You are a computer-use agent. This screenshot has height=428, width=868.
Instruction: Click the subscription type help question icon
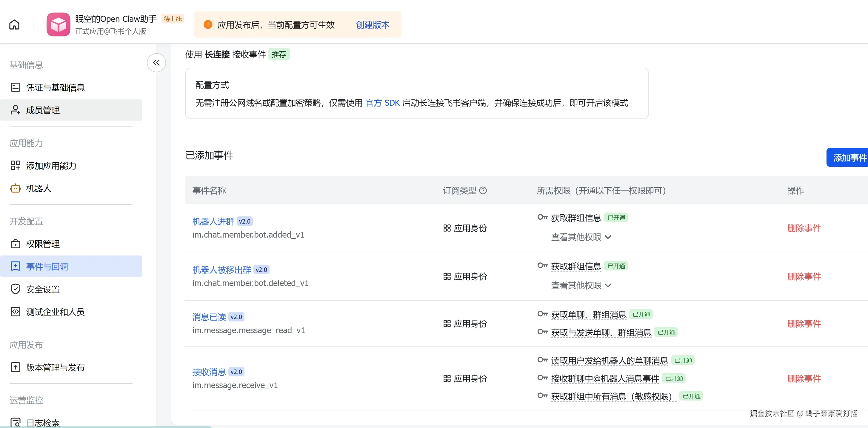(x=483, y=191)
